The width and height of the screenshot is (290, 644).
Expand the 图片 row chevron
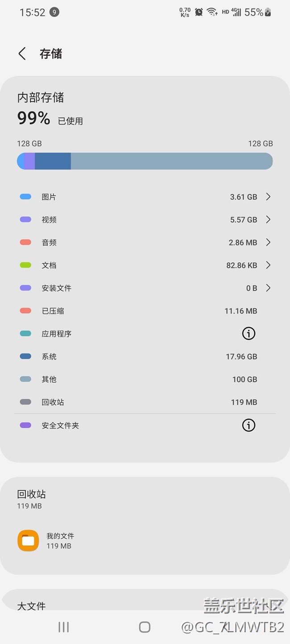coord(268,197)
